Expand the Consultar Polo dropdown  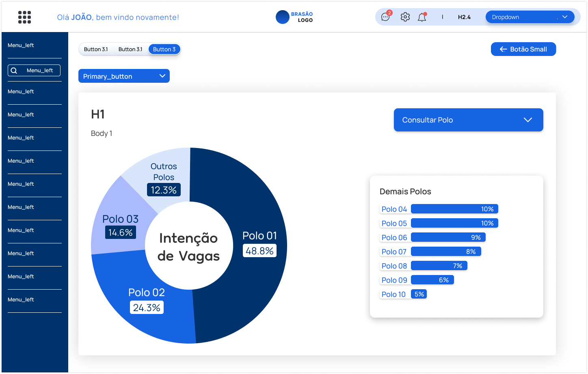click(x=468, y=120)
